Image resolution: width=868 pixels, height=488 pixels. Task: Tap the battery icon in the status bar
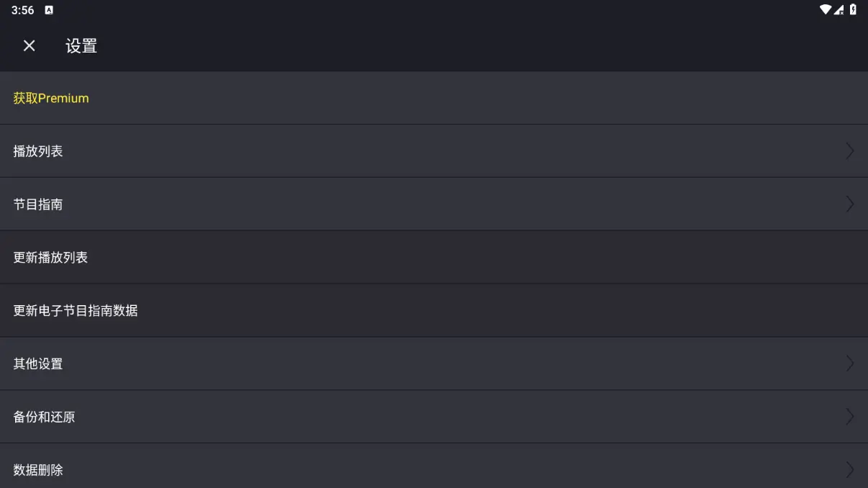pos(853,10)
